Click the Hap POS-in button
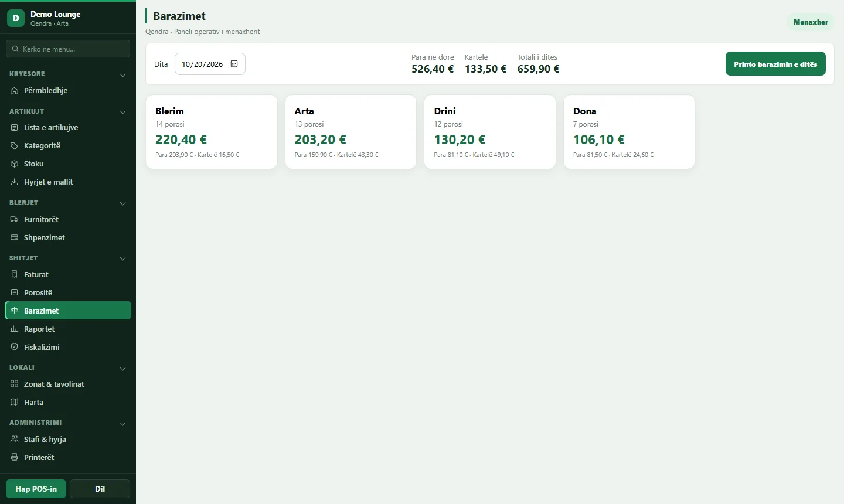844x504 pixels. click(36, 489)
